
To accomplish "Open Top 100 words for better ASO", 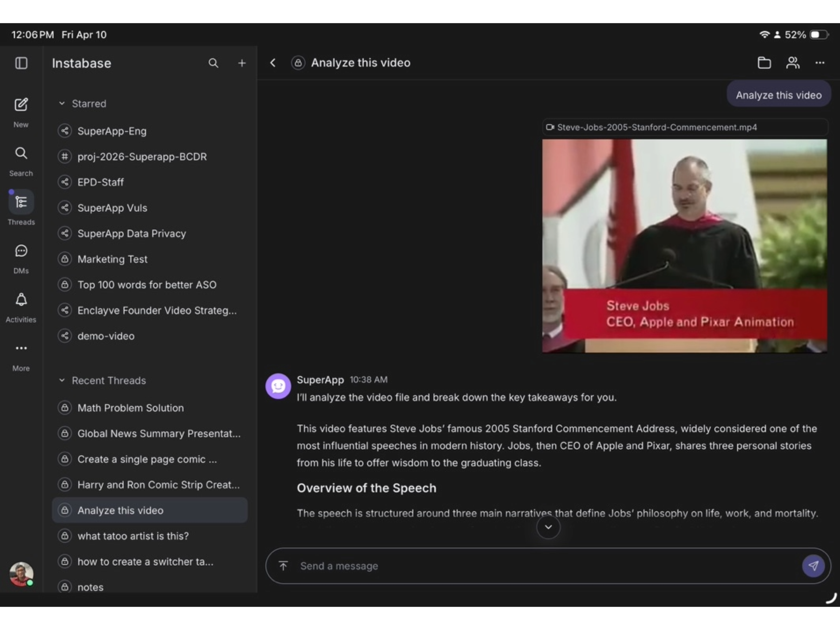I will coord(150,285).
